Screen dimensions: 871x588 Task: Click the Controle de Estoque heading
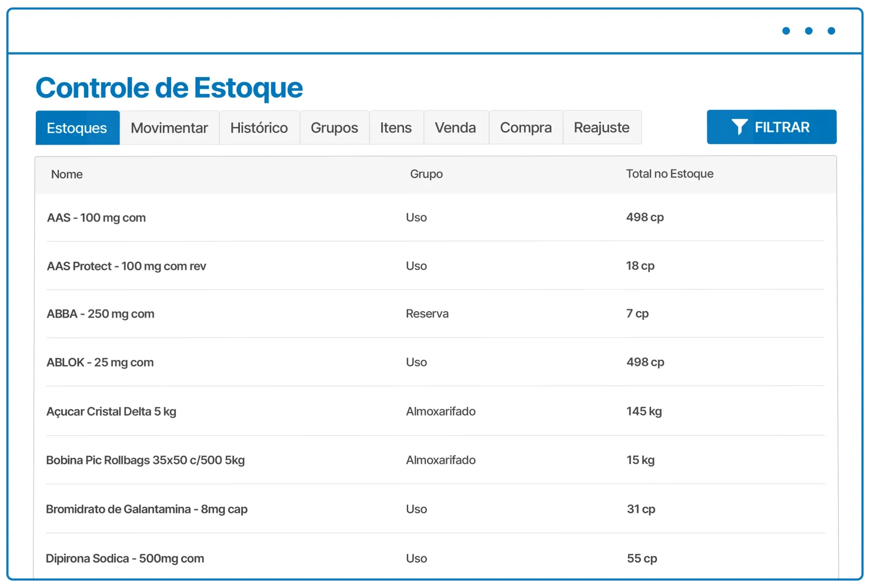(x=169, y=88)
